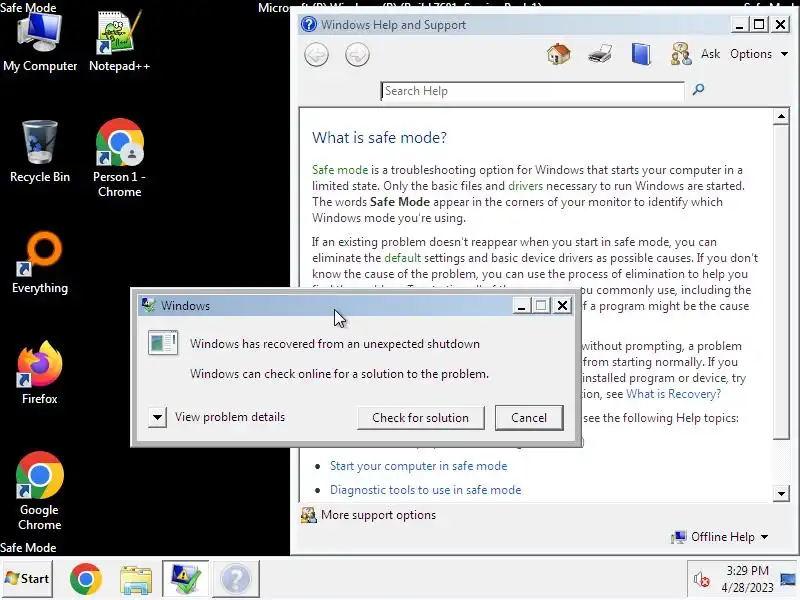The width and height of the screenshot is (800, 600).
Task: Expand View problem details arrow
Action: click(x=157, y=417)
